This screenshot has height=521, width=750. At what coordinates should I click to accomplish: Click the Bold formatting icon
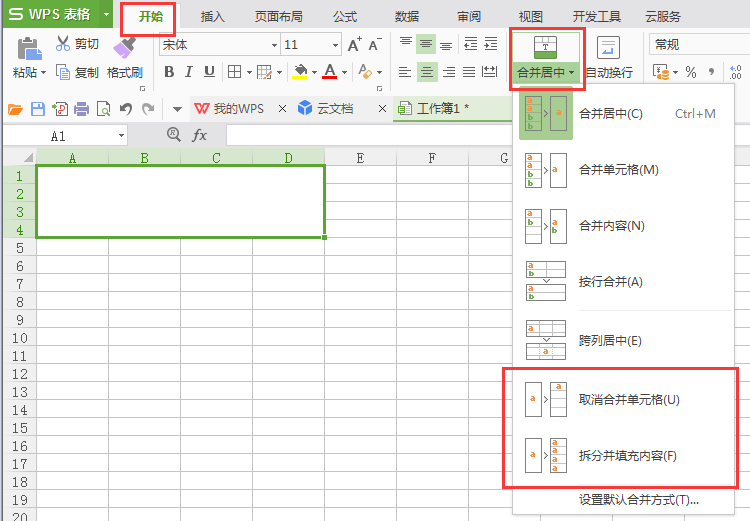click(169, 72)
